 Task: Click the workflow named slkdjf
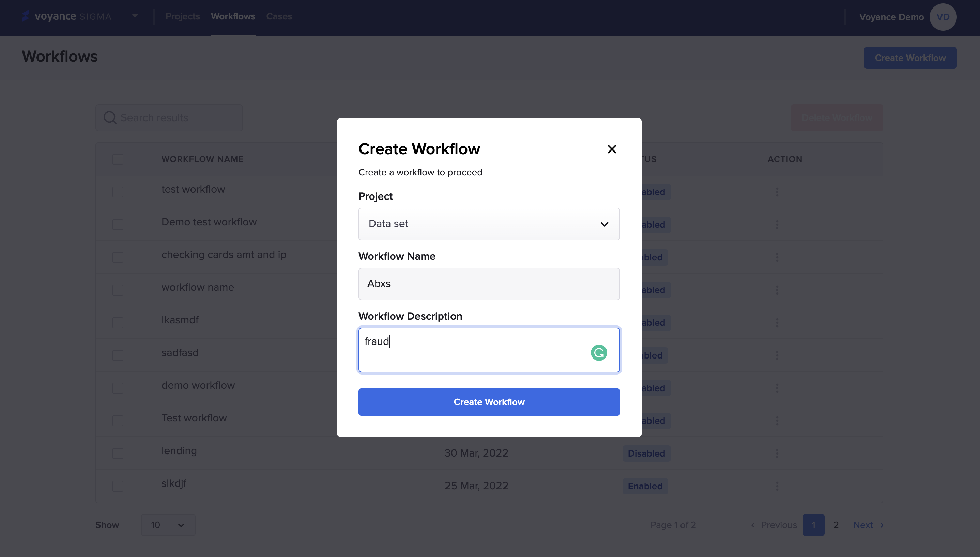point(174,484)
